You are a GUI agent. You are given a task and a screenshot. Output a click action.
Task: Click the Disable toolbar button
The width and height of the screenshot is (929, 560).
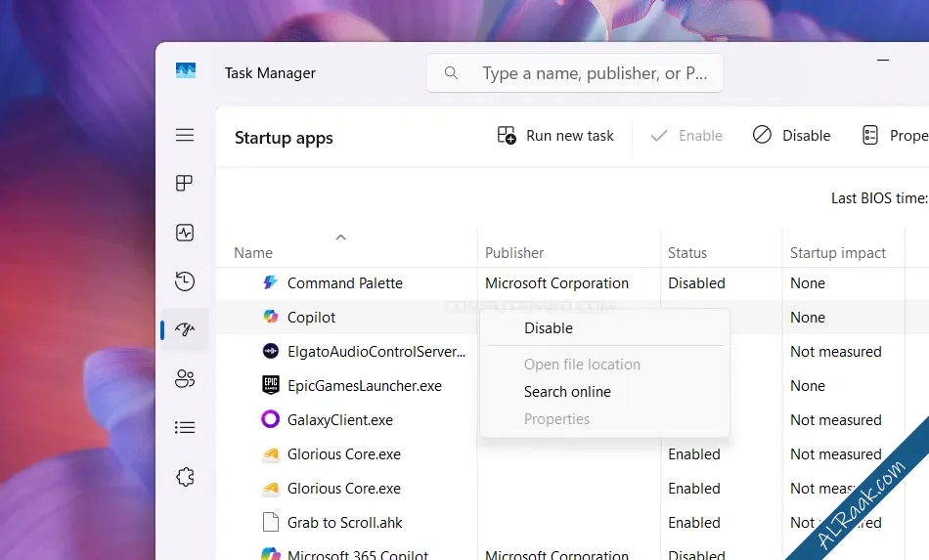pos(791,136)
